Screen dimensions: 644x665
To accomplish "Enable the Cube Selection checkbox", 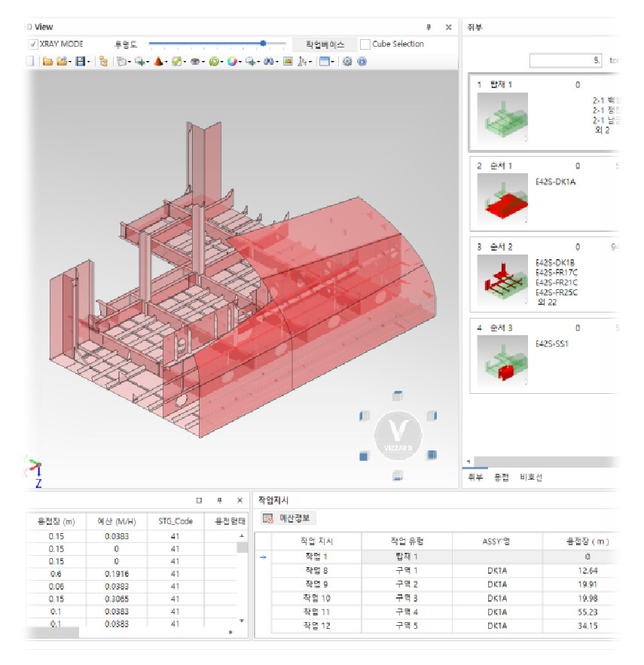I will point(365,44).
